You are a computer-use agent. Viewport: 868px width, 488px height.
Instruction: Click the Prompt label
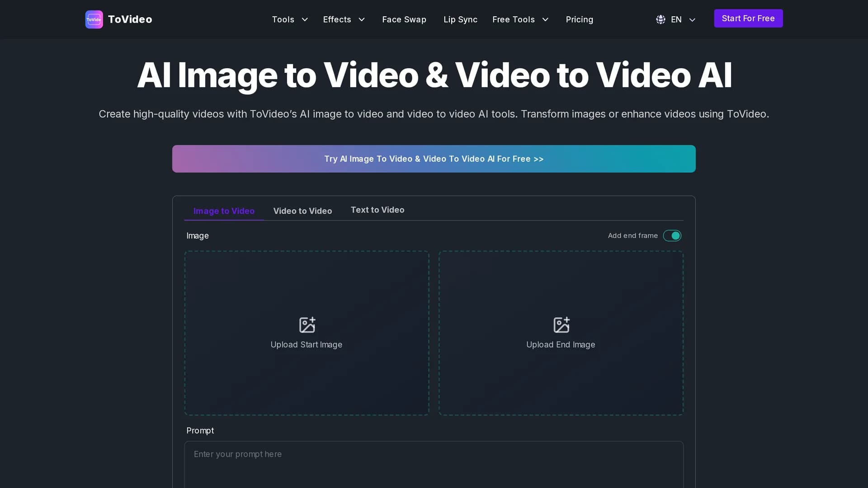200,431
